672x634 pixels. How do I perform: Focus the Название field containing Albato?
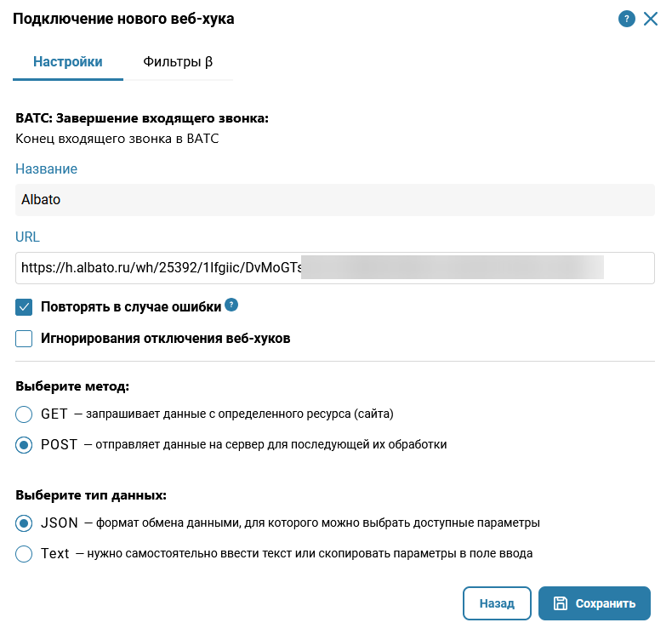(x=335, y=200)
